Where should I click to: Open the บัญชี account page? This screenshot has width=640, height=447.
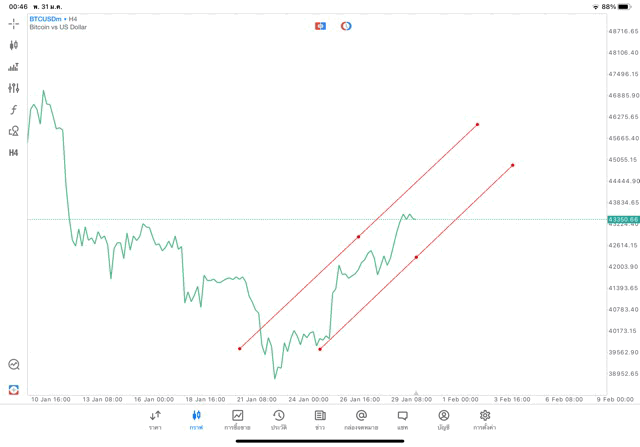coord(443,420)
